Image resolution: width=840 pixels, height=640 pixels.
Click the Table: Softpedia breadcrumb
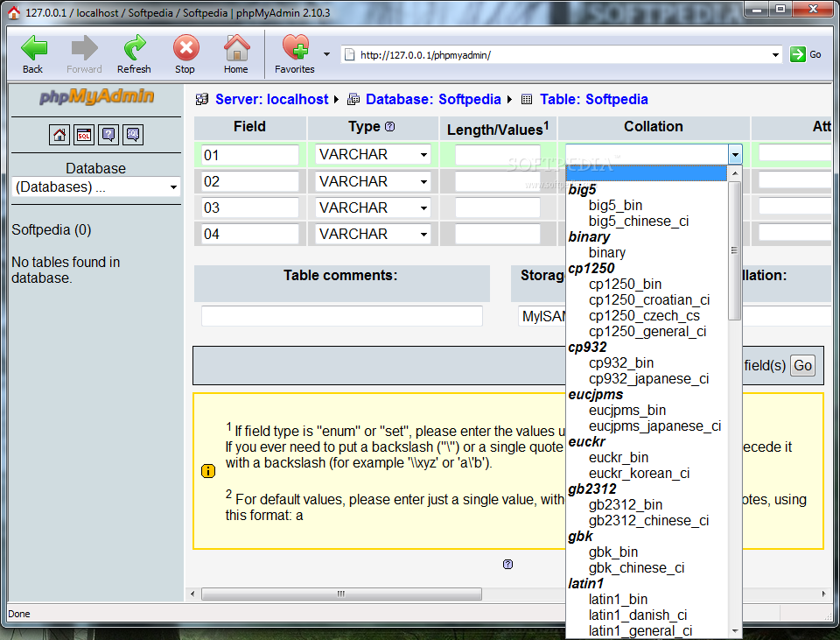click(x=593, y=99)
